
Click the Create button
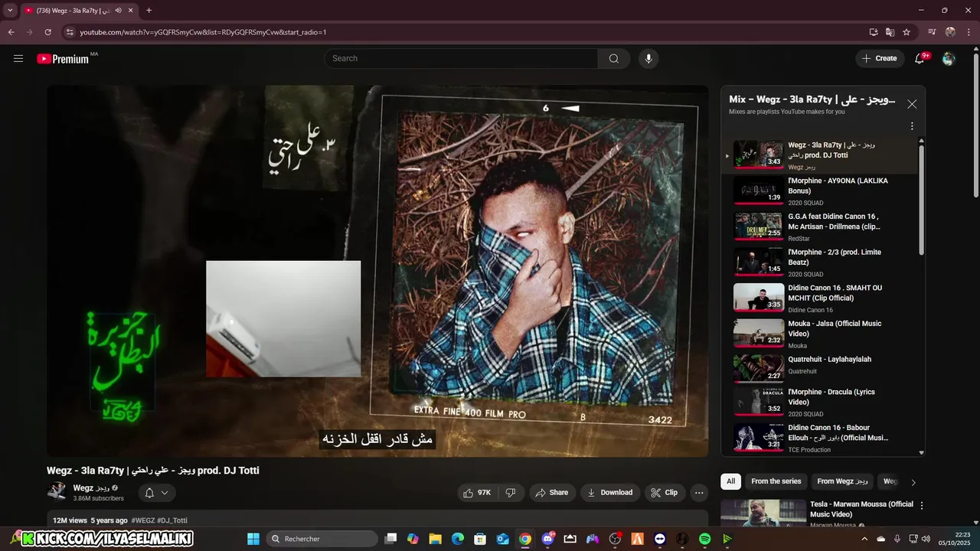(879, 58)
